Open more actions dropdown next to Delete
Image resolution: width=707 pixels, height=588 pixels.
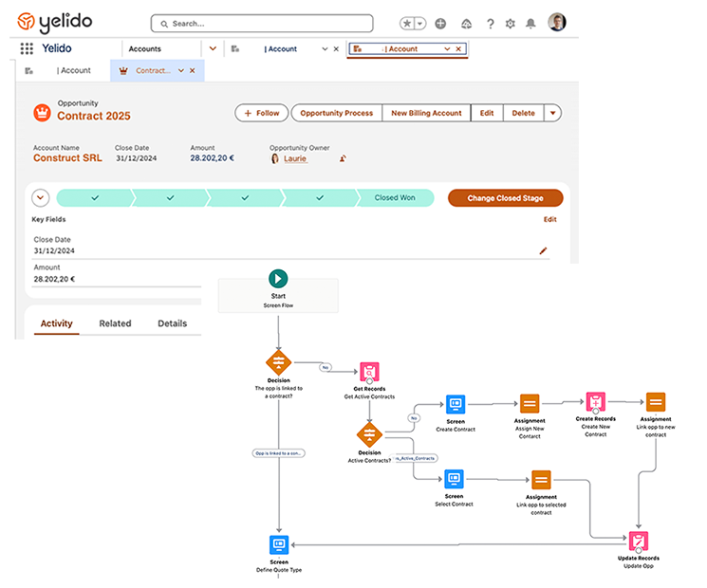(553, 113)
